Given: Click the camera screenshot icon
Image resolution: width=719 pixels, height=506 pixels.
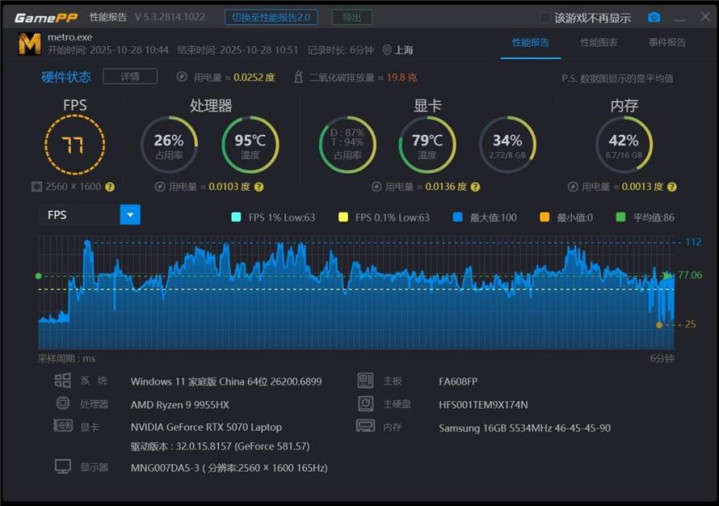Looking at the screenshot, I should click(654, 18).
